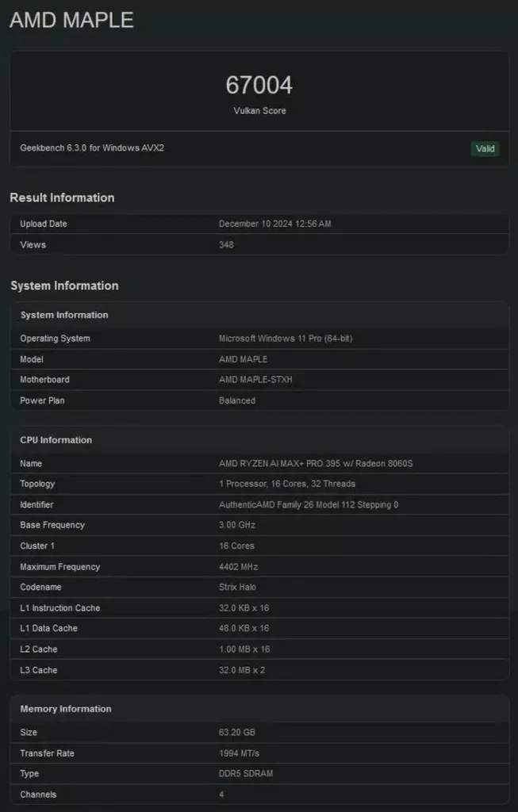Select the Balanced power plan value
The image size is (518, 812).
(x=236, y=400)
